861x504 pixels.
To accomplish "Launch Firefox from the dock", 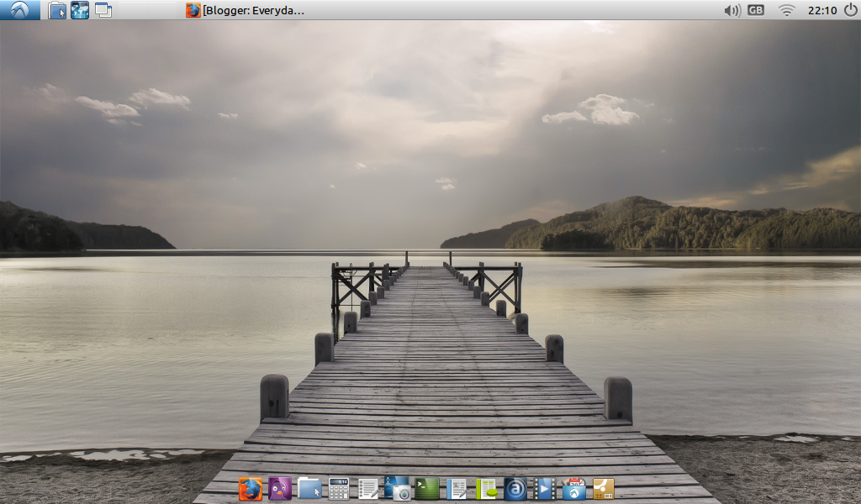I will pyautogui.click(x=251, y=488).
